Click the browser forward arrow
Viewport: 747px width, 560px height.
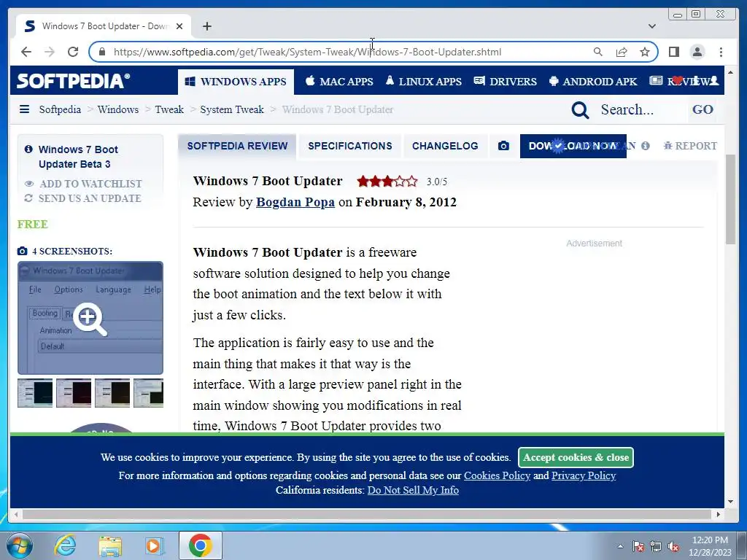pyautogui.click(x=50, y=52)
